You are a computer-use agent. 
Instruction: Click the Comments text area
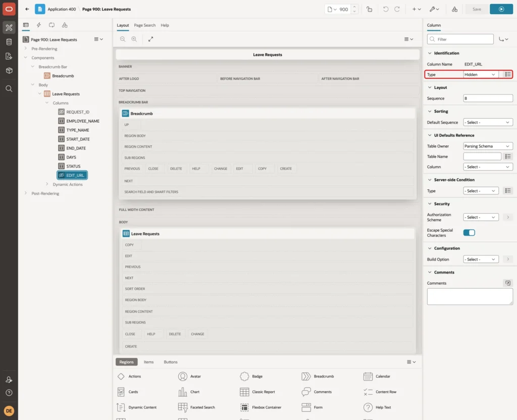470,297
